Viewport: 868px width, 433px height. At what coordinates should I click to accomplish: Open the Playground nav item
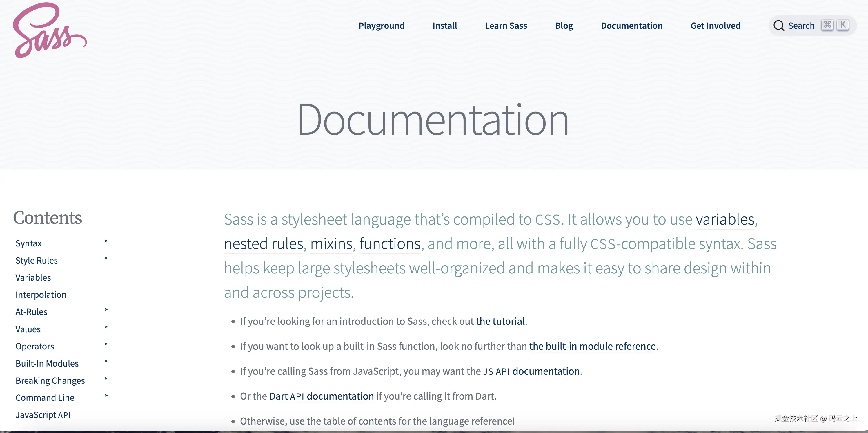coord(381,26)
